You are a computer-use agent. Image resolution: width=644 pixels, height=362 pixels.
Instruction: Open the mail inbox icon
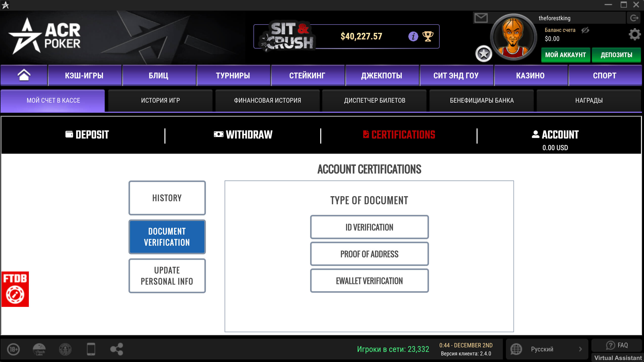(481, 18)
